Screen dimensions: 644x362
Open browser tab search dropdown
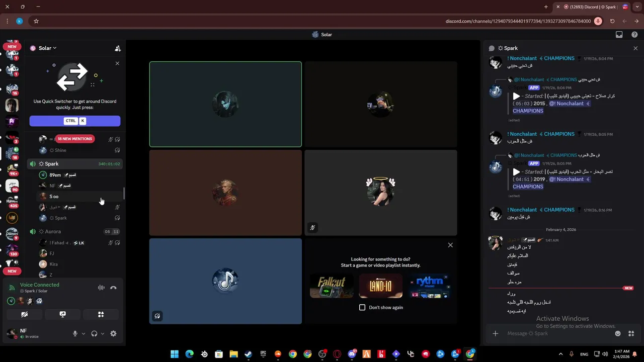[x=637, y=7]
